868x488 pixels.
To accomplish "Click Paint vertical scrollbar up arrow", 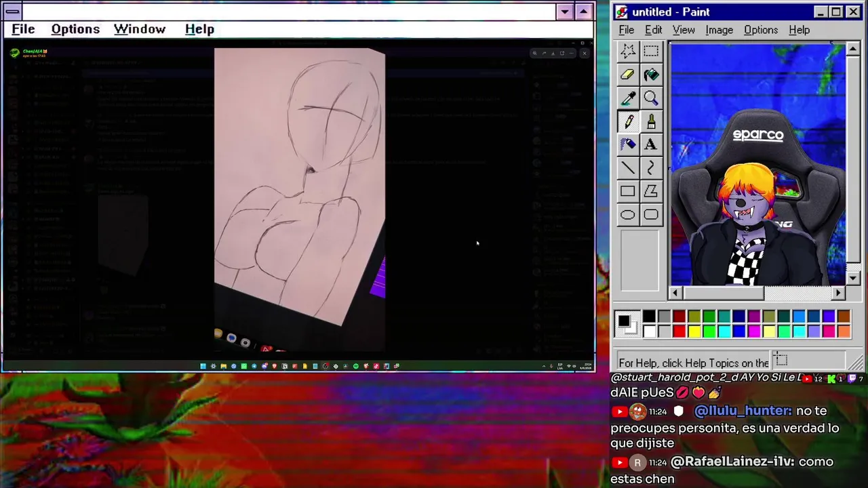I will 853,49.
